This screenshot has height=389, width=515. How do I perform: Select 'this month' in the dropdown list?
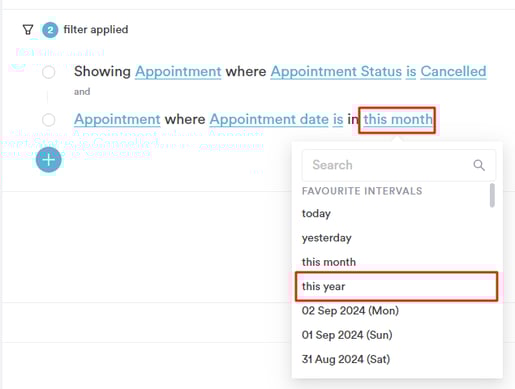329,262
